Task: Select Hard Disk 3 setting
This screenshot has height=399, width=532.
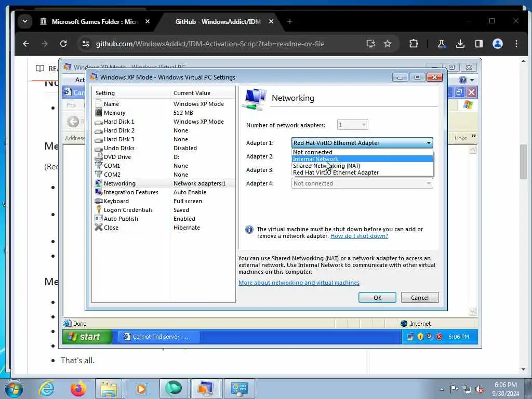Action: [164, 139]
